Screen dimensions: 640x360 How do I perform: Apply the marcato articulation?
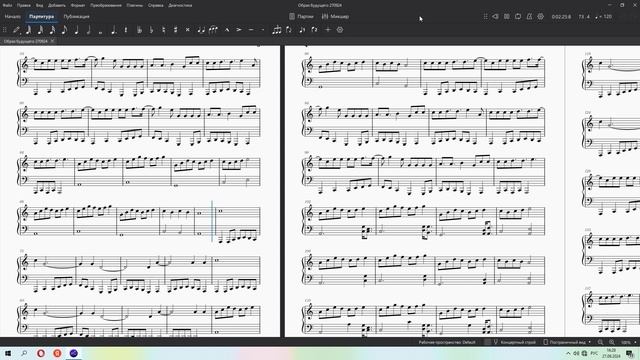tap(227, 29)
